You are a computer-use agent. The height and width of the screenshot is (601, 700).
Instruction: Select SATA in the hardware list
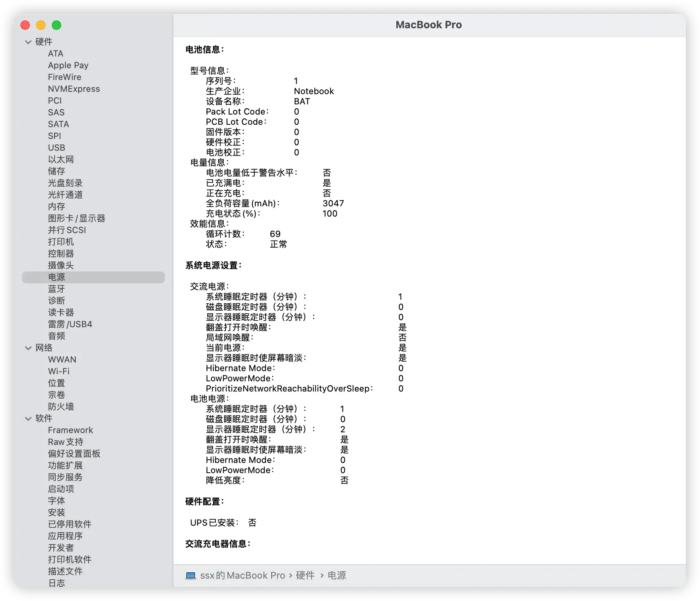[58, 124]
